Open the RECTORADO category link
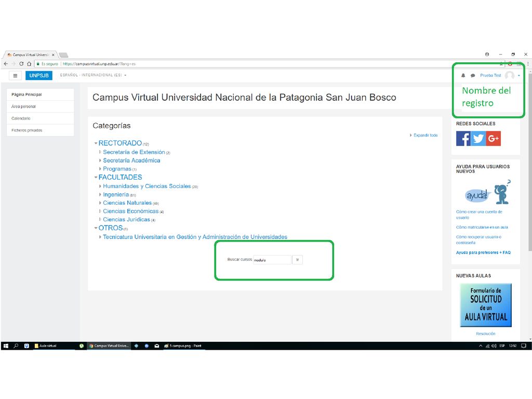 pos(120,143)
